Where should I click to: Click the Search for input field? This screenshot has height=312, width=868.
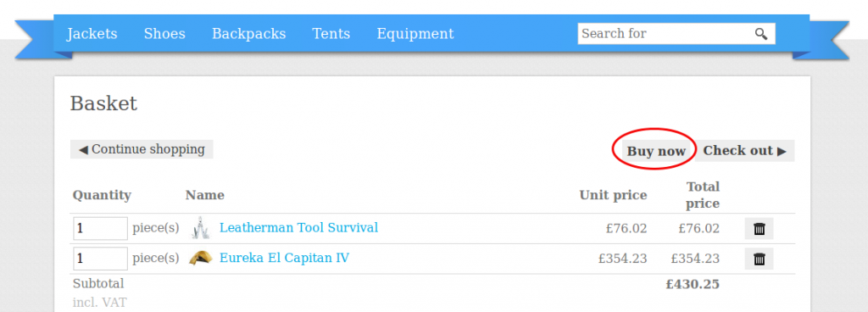(666, 34)
